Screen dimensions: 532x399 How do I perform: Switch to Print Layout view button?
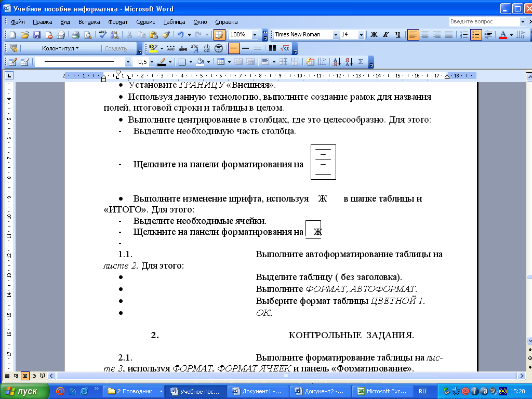point(25,376)
